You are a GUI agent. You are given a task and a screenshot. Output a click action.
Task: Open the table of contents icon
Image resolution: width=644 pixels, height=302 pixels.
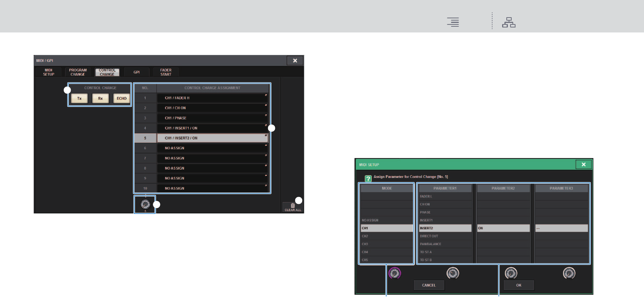click(453, 22)
